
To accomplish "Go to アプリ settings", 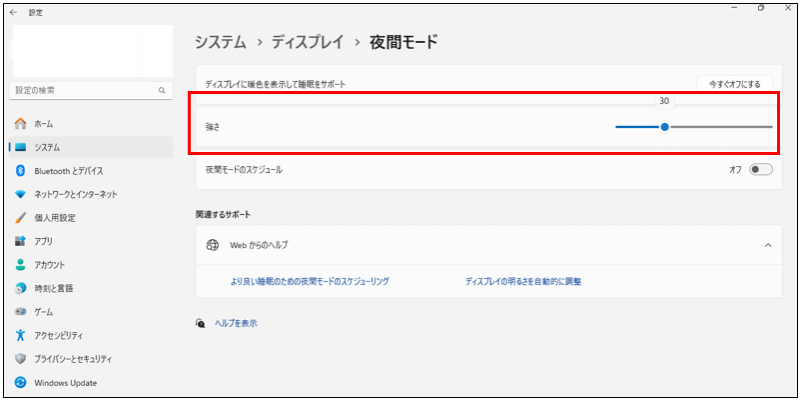I will pyautogui.click(x=91, y=241).
